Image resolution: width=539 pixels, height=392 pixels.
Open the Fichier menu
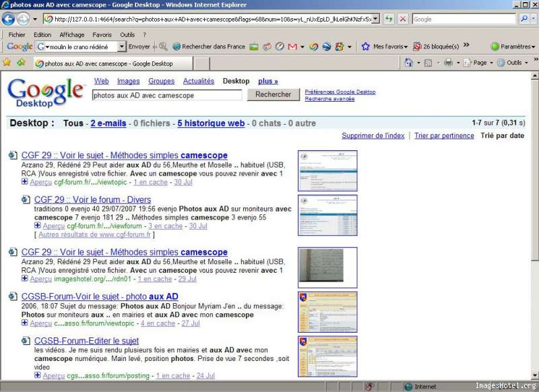(16, 35)
